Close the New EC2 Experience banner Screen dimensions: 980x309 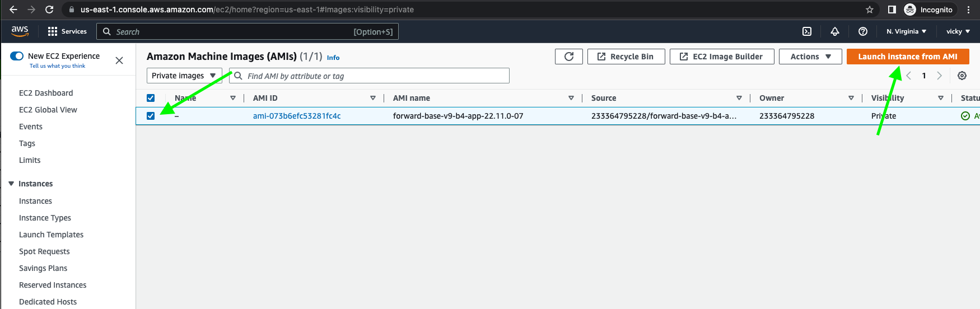point(119,60)
